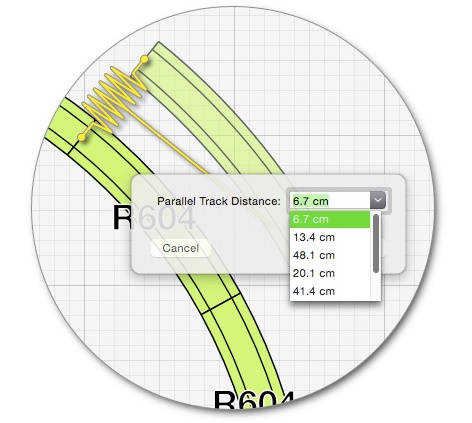Click the Parallel Track Distance label text

coord(219,201)
